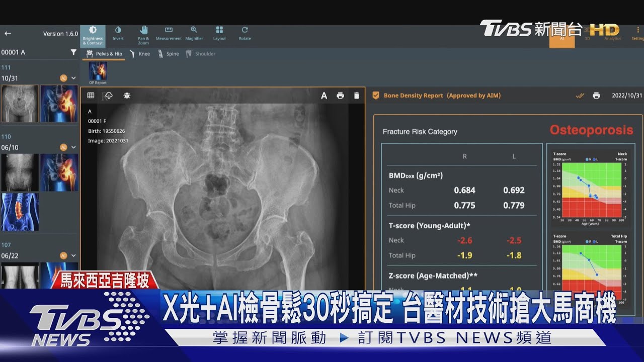Select the Brightness & Contrast tool

pyautogui.click(x=93, y=36)
